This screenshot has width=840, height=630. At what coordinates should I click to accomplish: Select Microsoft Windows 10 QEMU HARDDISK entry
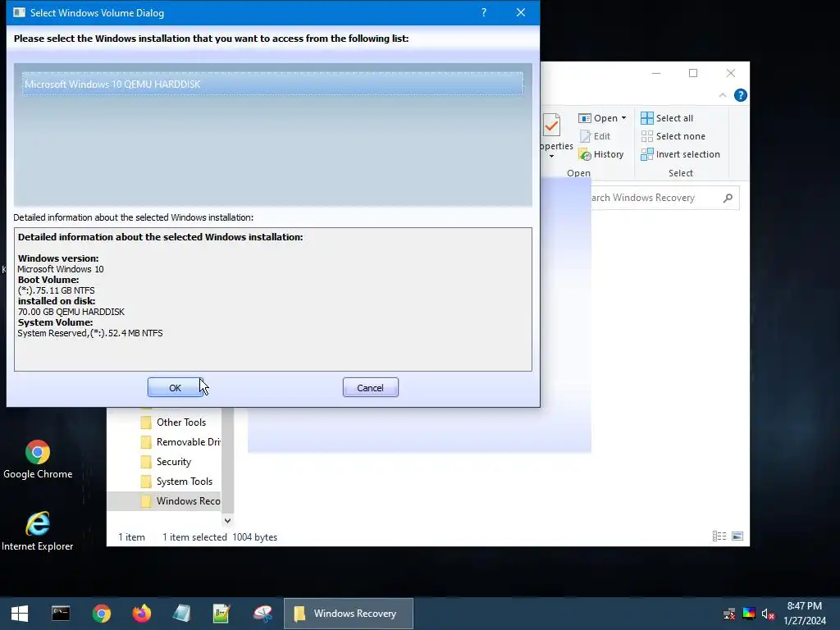(x=272, y=84)
